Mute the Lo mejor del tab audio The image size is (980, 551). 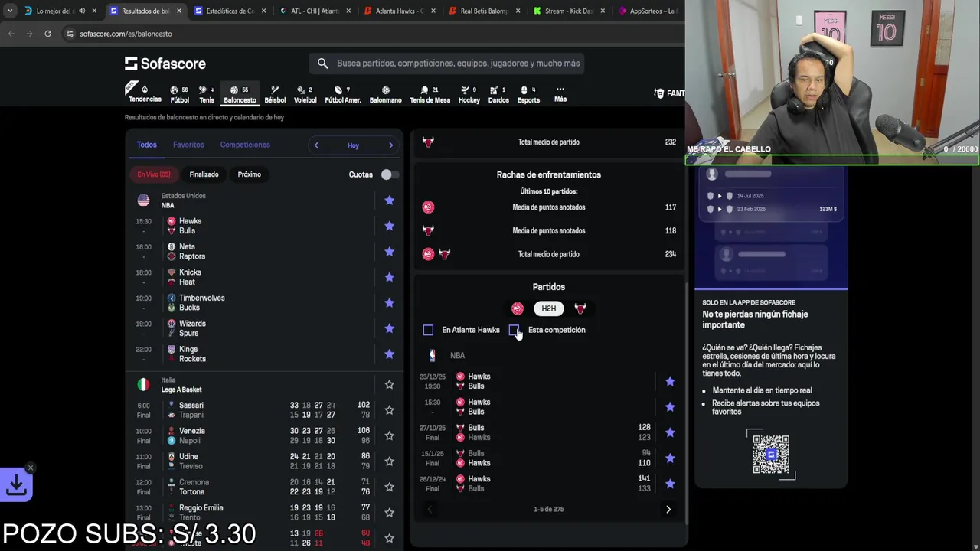point(83,11)
